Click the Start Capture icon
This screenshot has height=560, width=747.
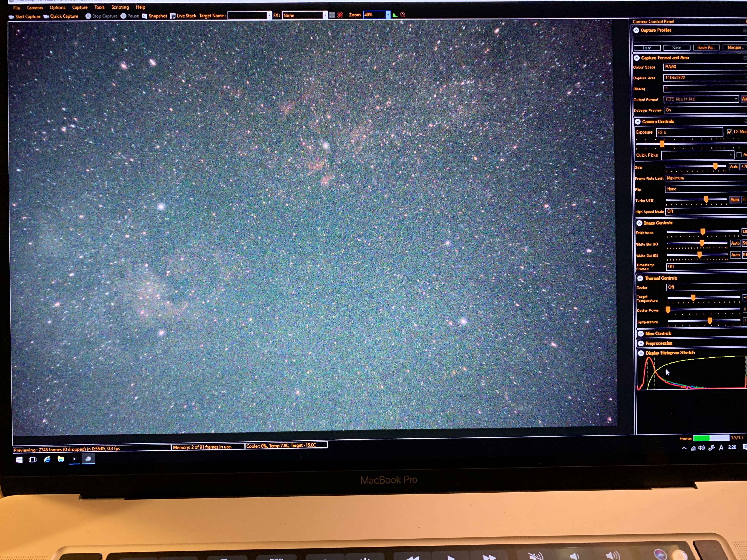tap(11, 16)
